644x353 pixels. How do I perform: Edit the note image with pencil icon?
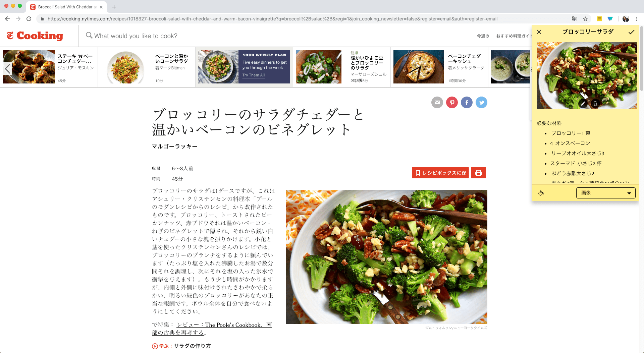click(583, 104)
